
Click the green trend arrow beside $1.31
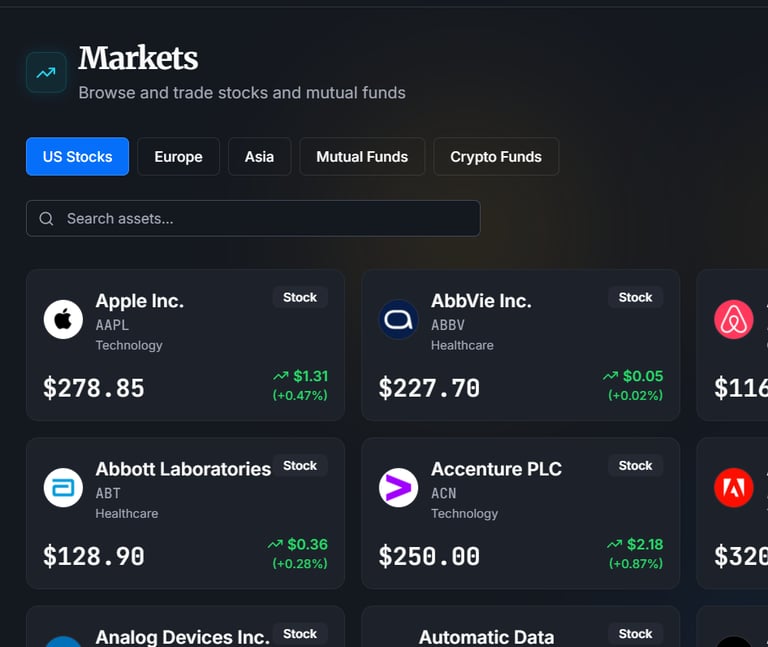[281, 376]
